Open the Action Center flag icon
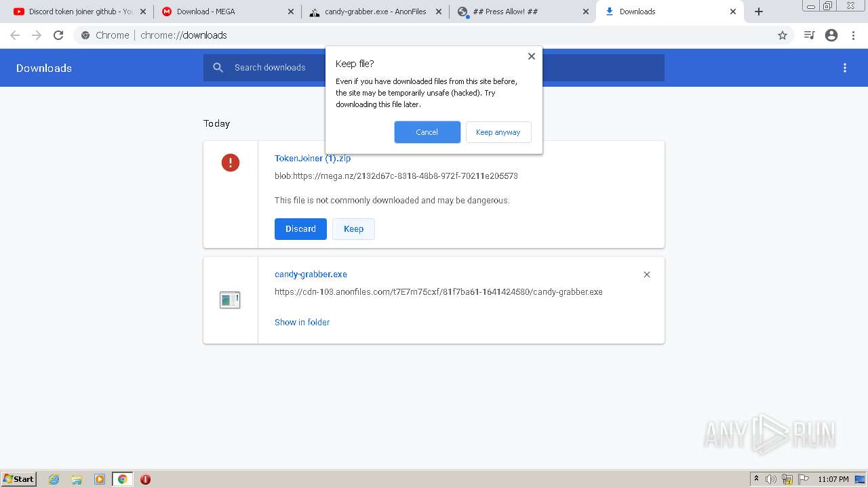868x488 pixels. click(804, 479)
